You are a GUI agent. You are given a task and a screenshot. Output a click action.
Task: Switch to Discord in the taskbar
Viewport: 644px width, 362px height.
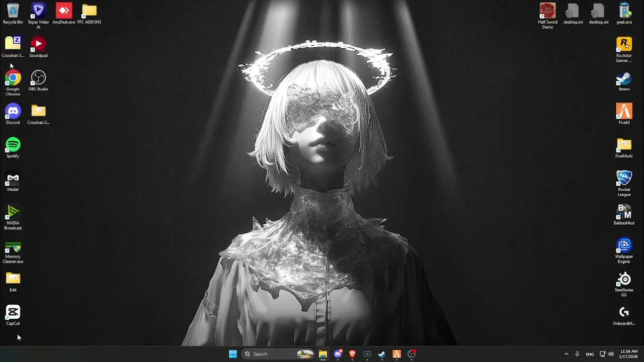pyautogui.click(x=338, y=354)
